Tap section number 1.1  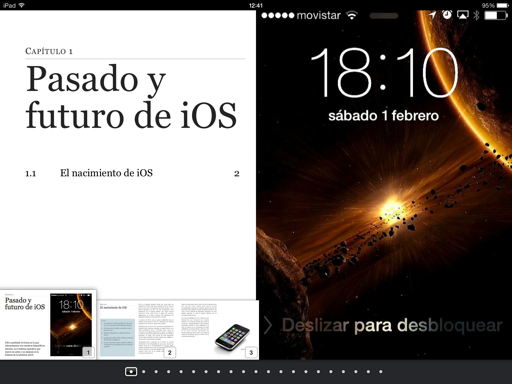tap(31, 174)
